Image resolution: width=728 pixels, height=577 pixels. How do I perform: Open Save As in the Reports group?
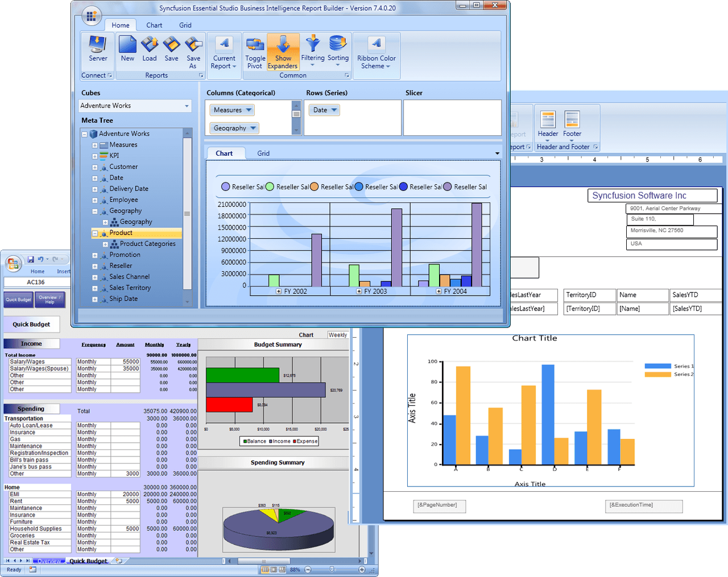click(x=193, y=52)
